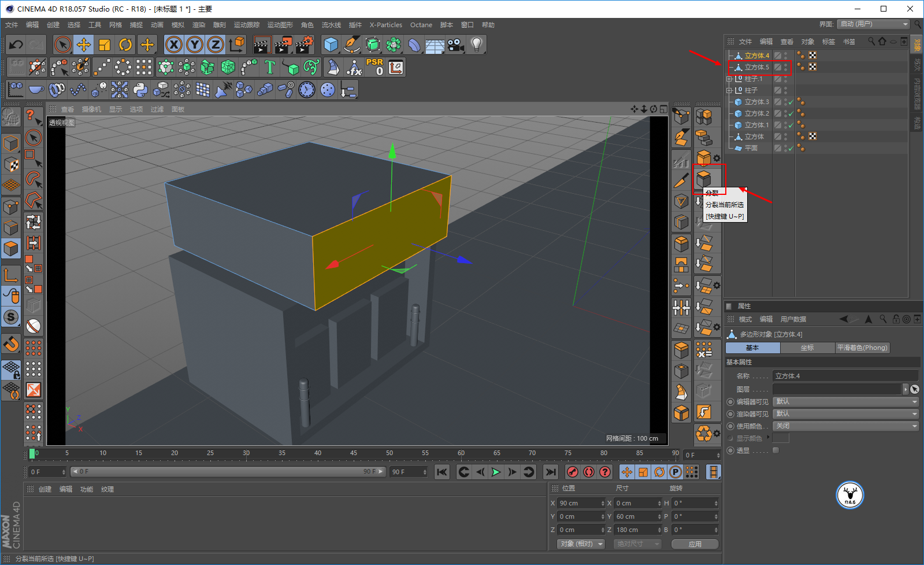Image resolution: width=924 pixels, height=565 pixels.
Task: Click the Undo arrow icon
Action: [16, 45]
